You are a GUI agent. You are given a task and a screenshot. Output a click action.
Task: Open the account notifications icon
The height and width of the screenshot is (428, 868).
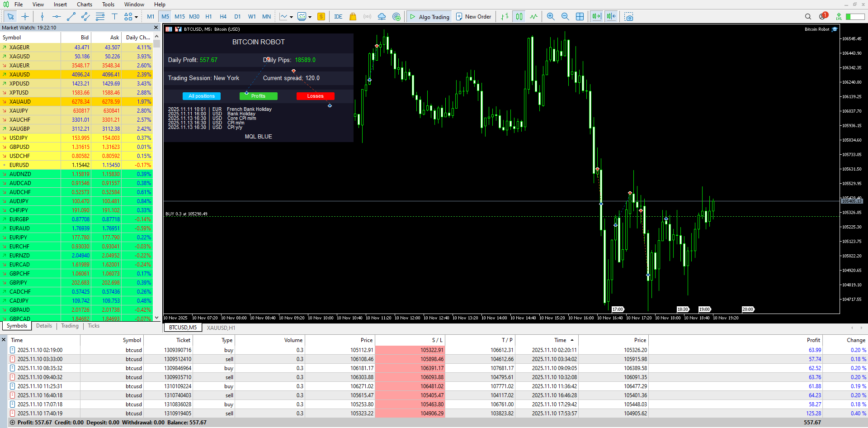(823, 16)
